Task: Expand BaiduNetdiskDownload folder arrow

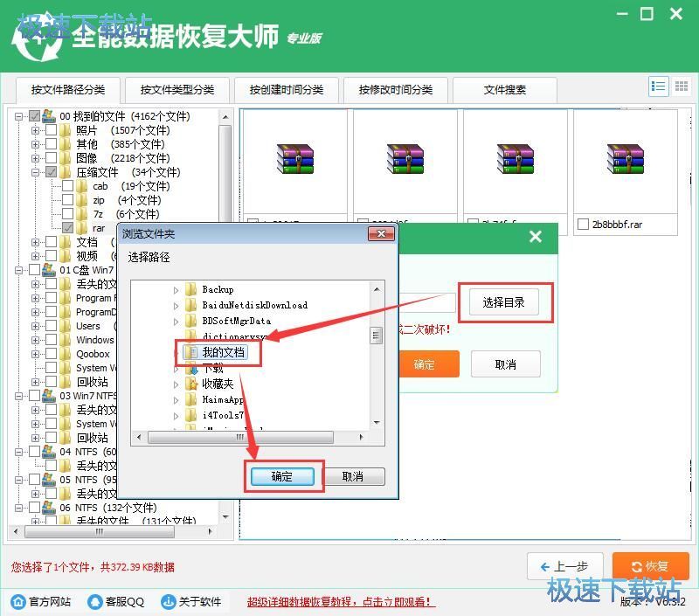Action: [176, 306]
